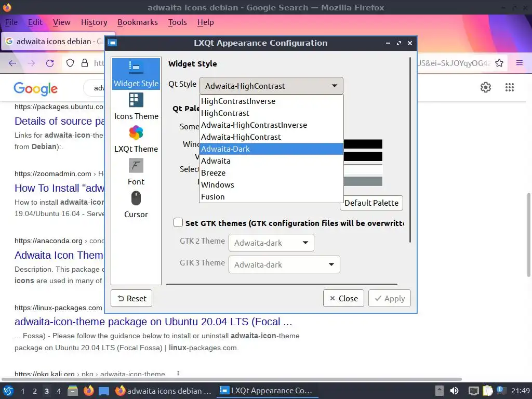
Task: Show desktop via the panel icon
Action: [104, 391]
